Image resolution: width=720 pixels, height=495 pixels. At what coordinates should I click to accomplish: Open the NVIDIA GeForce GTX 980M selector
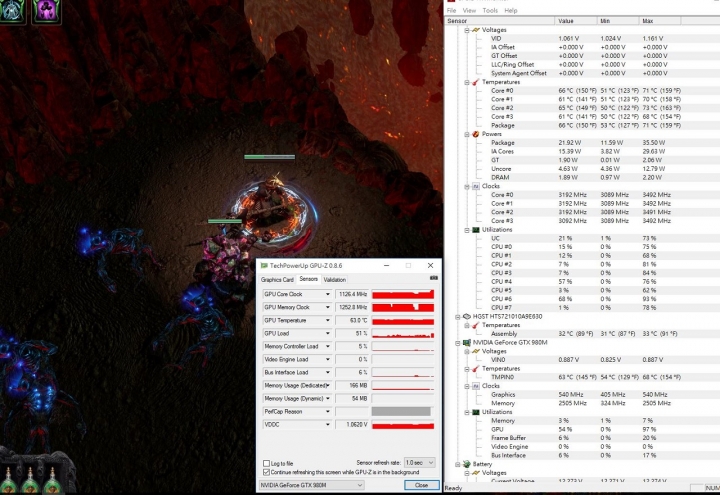tap(311, 485)
